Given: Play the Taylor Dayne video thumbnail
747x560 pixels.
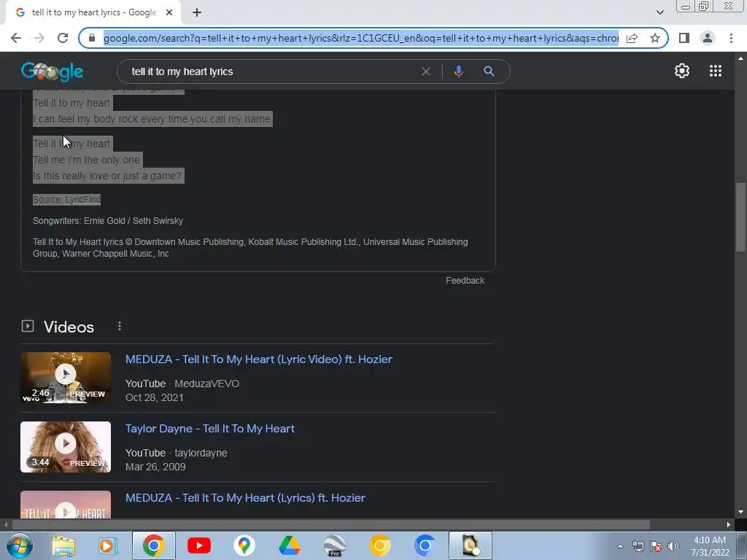Looking at the screenshot, I should pos(66,447).
